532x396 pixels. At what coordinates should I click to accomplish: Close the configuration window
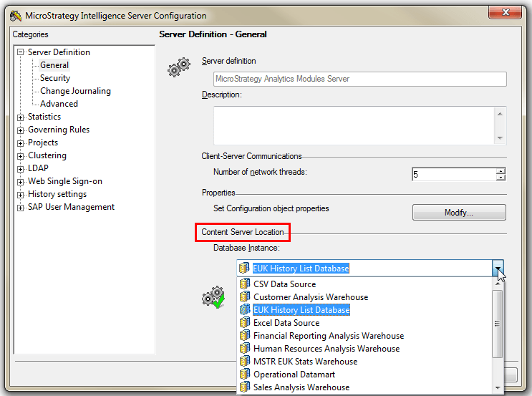[505, 13]
